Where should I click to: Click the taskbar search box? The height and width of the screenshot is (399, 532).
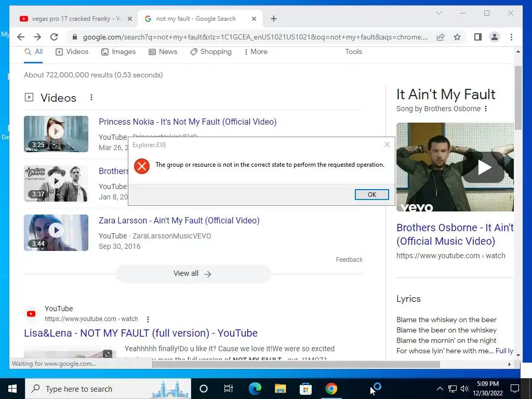click(x=108, y=389)
